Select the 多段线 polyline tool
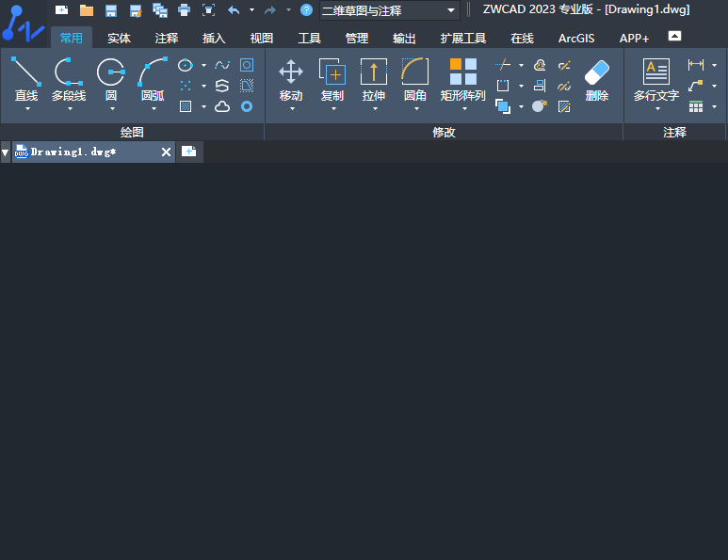 69,79
